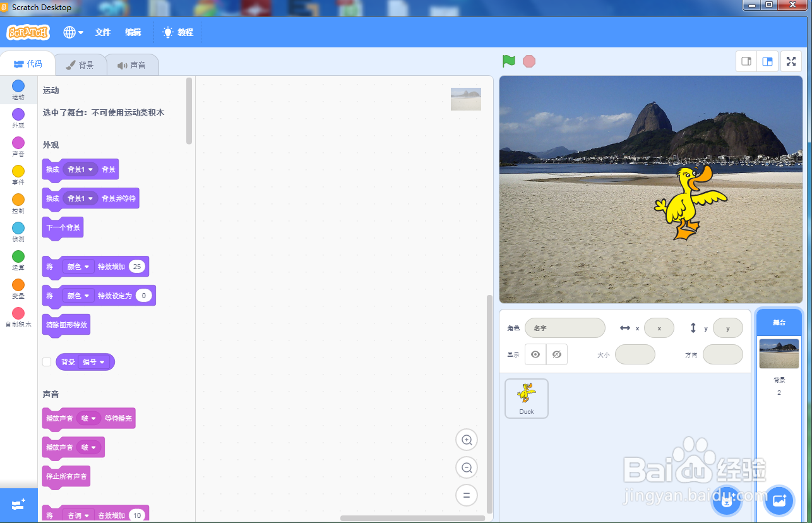Click the choose a sprite button
The width and height of the screenshot is (812, 523).
coord(726,502)
